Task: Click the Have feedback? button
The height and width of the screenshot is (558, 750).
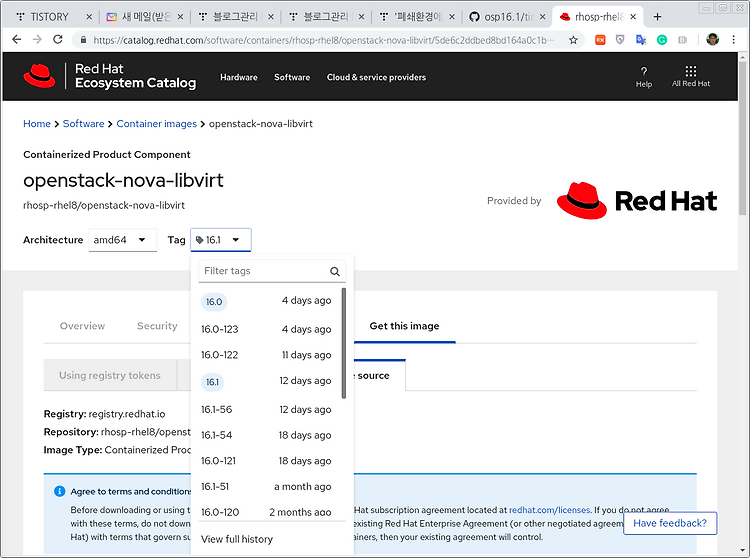Action: click(670, 523)
